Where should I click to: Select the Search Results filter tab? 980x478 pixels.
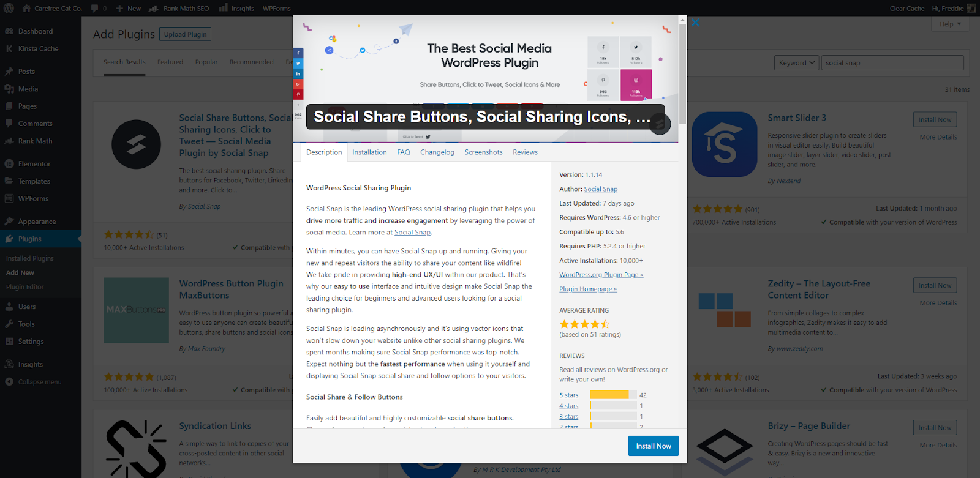pyautogui.click(x=124, y=62)
